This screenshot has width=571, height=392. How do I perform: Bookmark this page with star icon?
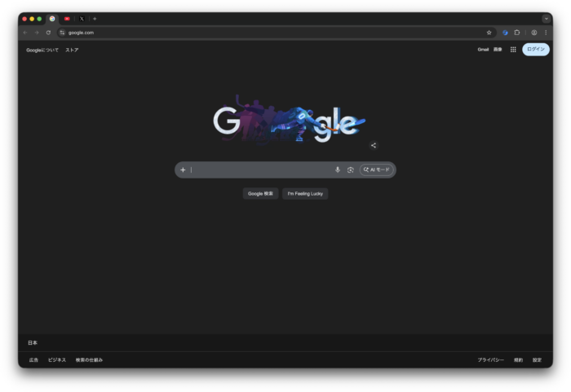tap(489, 33)
